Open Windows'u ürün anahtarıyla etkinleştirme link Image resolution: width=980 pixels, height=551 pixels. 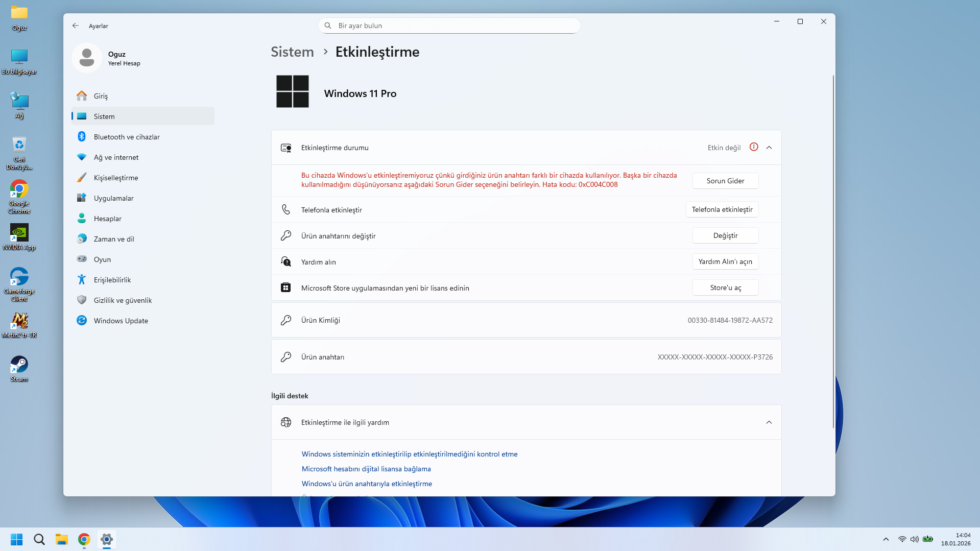click(x=367, y=484)
